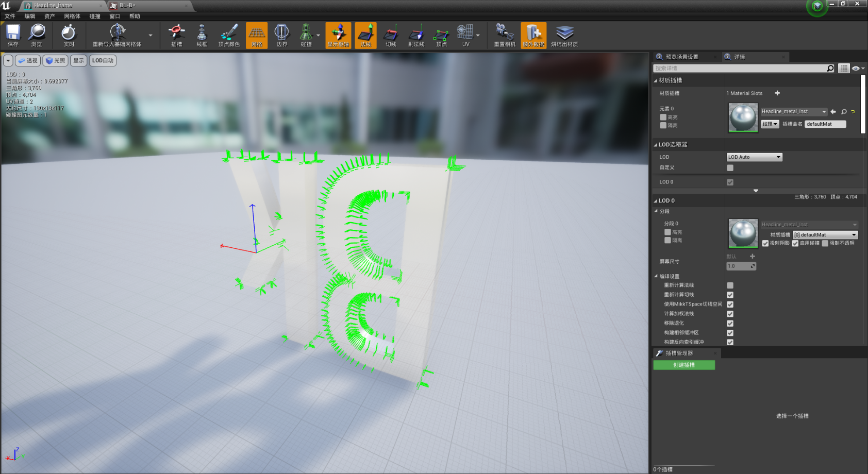Toggle the 法线 (Normals) toolbar icon

click(x=366, y=35)
